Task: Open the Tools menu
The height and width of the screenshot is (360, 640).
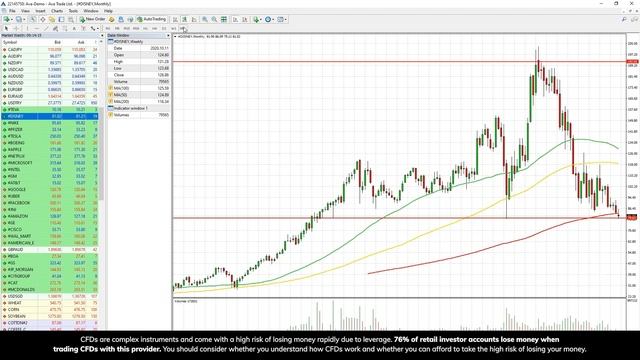Action: point(73,11)
